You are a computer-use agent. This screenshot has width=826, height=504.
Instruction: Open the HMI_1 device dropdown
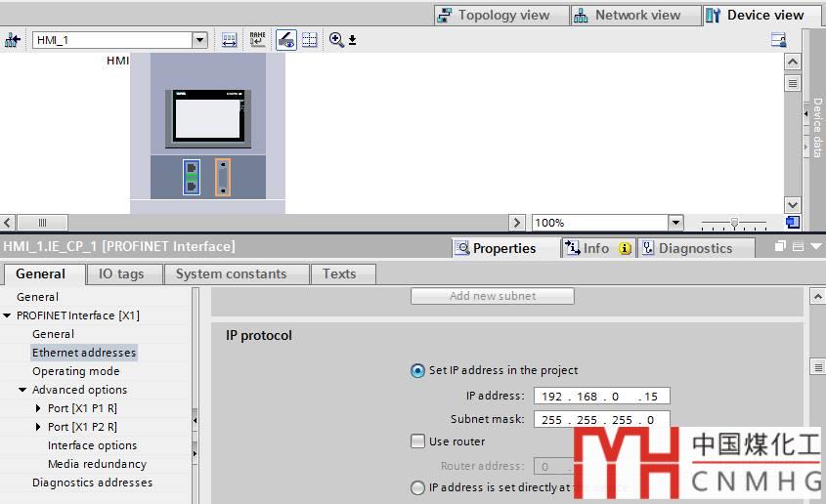(200, 40)
